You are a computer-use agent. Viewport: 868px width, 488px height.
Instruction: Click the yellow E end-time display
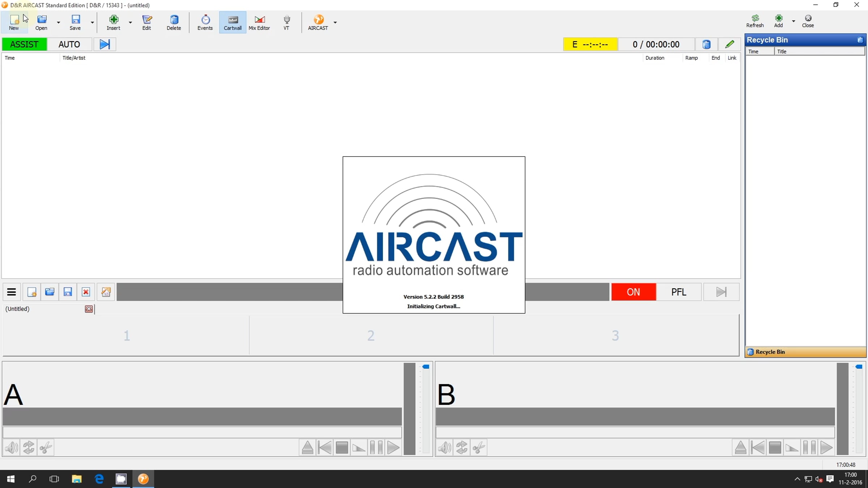590,44
